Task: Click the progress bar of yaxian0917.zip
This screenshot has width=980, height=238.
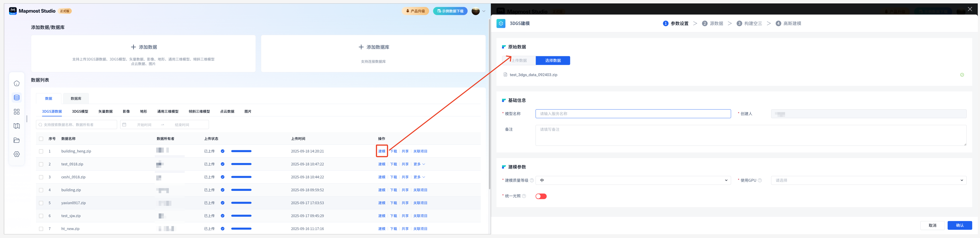Action: [241, 203]
